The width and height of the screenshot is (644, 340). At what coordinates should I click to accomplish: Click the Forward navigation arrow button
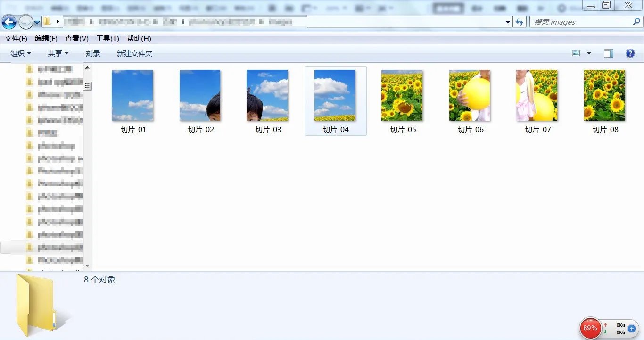pos(25,22)
